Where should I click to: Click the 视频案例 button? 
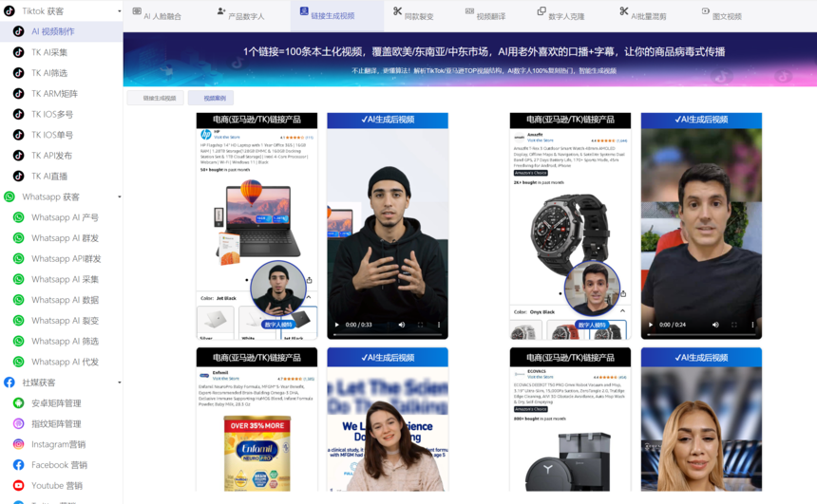point(211,98)
